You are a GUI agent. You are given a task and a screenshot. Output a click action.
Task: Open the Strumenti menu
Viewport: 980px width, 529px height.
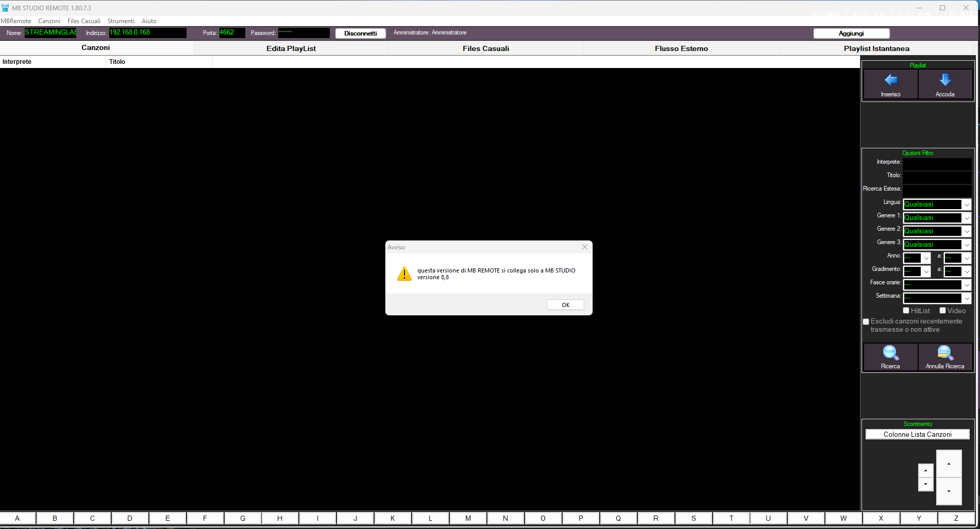tap(121, 21)
